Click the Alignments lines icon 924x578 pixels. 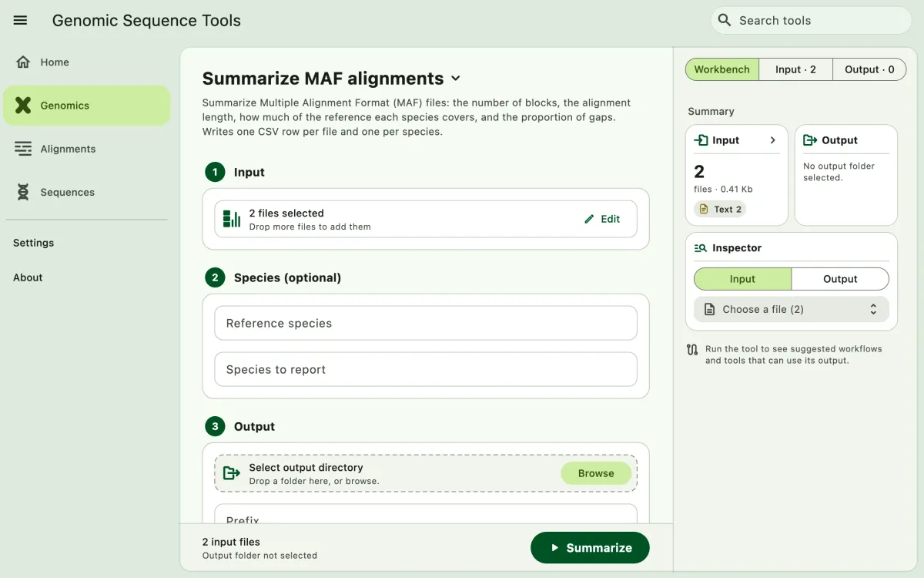[x=23, y=149]
